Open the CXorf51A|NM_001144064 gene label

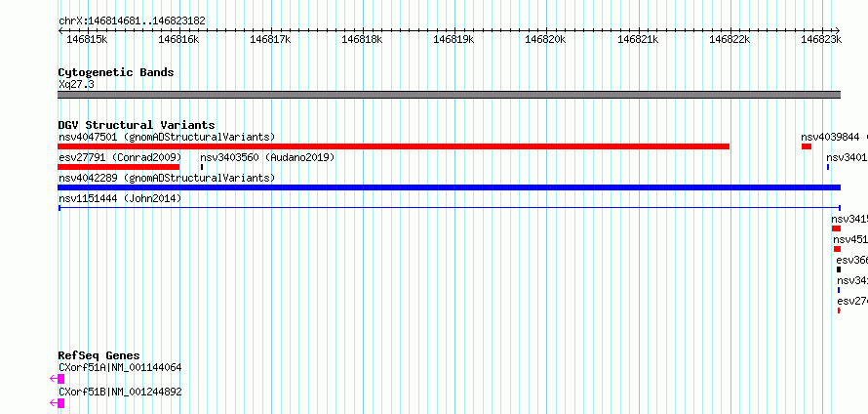coord(120,367)
